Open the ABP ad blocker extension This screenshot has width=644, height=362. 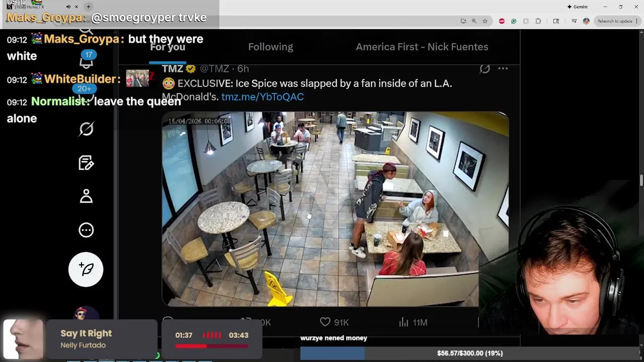click(x=502, y=21)
